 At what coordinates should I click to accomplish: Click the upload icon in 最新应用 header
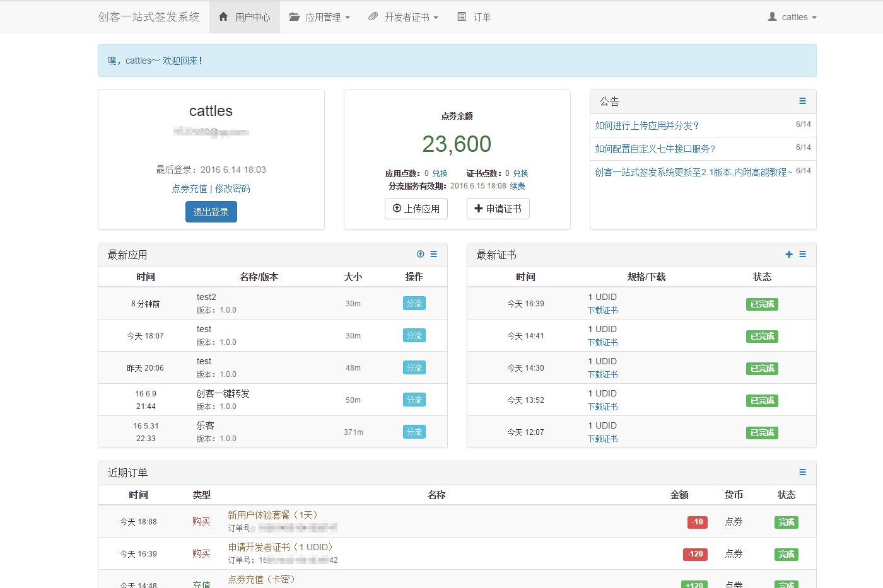[421, 254]
